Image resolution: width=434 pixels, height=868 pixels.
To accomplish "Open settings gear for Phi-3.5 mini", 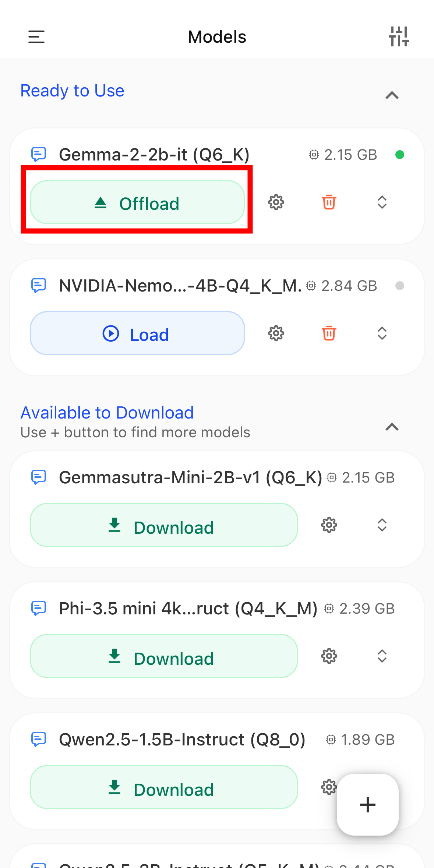I will pos(329,656).
